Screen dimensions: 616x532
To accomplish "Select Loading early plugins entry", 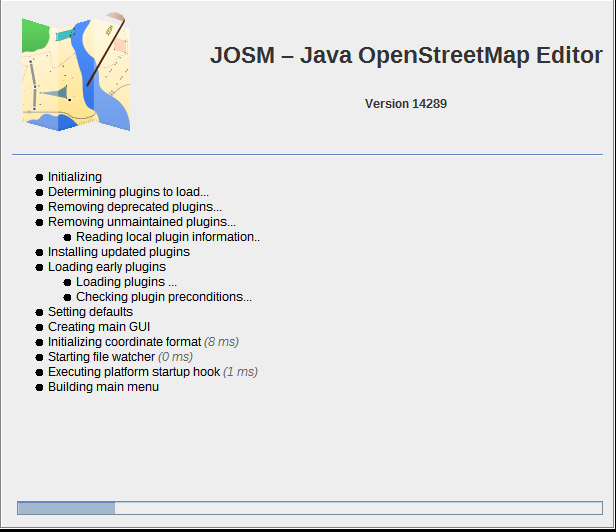I will click(107, 267).
